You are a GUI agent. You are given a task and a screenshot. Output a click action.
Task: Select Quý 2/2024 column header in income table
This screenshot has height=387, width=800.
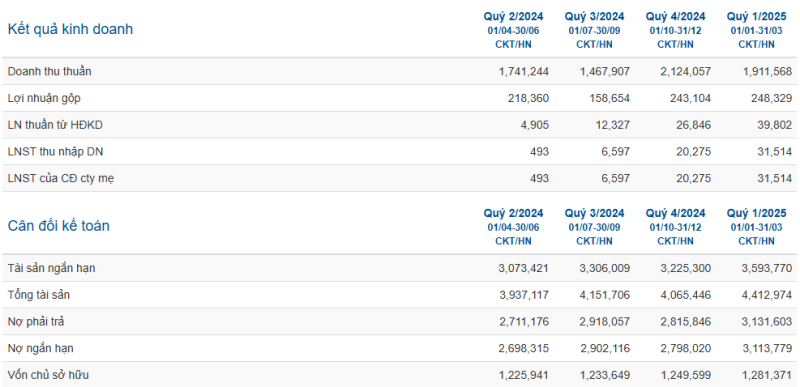coord(513,16)
